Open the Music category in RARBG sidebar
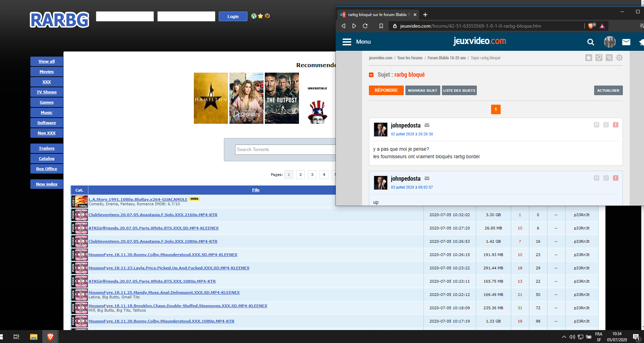 (x=47, y=113)
